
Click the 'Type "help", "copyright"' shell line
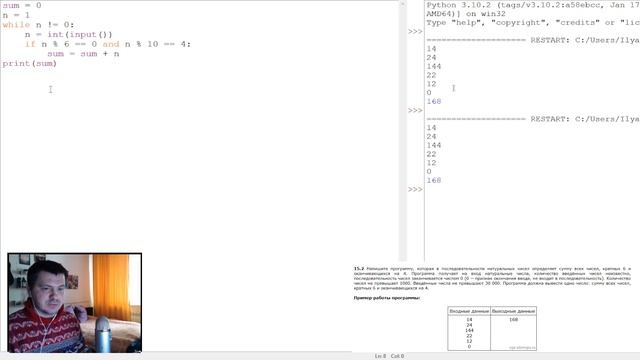533,23
